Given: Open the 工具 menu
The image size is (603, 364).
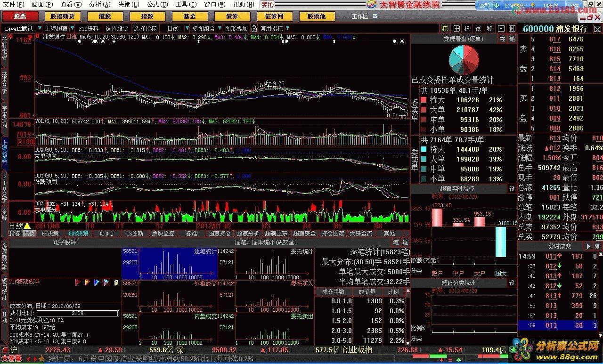Looking at the screenshot, I should (x=186, y=4).
